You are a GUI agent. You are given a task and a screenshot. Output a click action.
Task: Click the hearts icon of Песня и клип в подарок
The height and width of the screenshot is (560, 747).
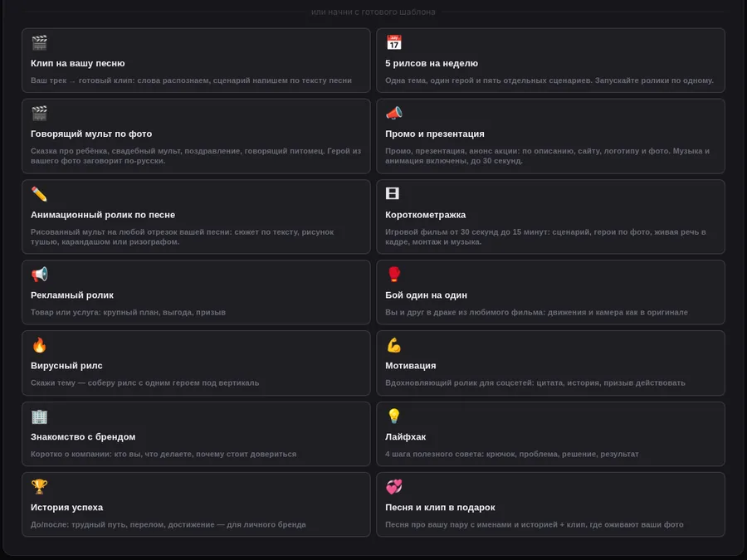pyautogui.click(x=393, y=487)
